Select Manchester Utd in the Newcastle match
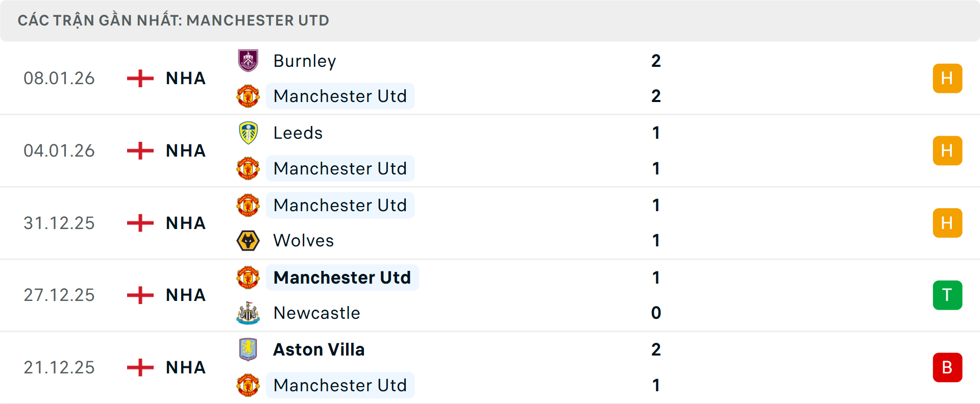 coord(342,277)
